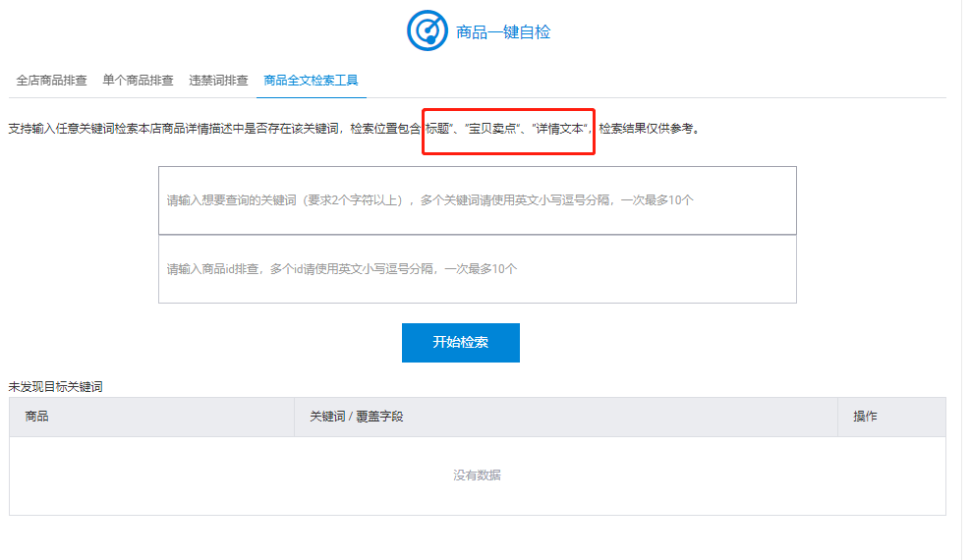Viewport: 970px width, 560px height.
Task: Click the 商品一键自检 page title text
Action: click(503, 32)
